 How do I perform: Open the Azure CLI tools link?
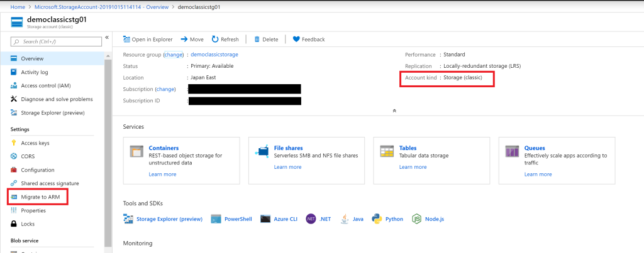[x=286, y=219]
